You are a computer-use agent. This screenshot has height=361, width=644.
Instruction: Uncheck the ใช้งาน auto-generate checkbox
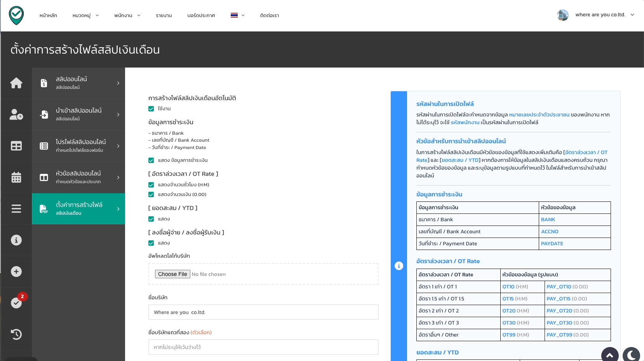(x=151, y=109)
